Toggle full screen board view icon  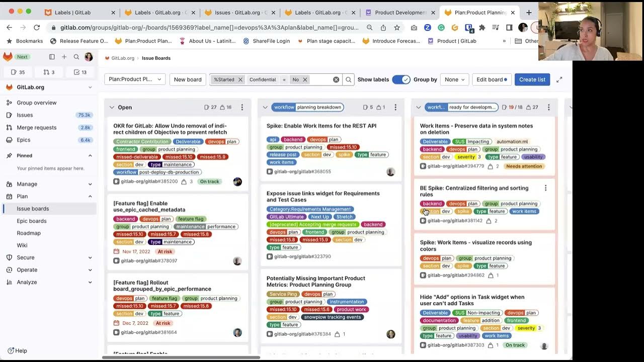point(559,79)
